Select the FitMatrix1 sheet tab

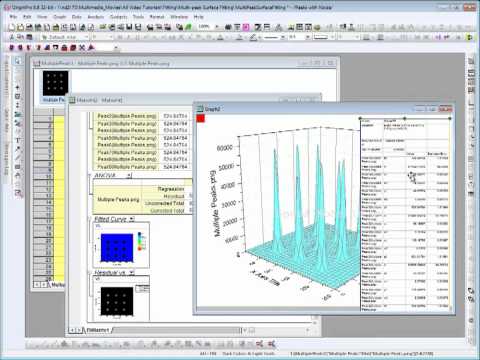(98, 330)
